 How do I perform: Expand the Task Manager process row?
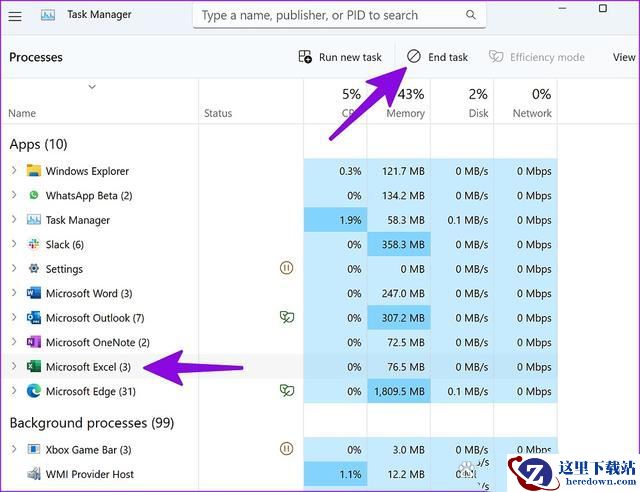14,219
